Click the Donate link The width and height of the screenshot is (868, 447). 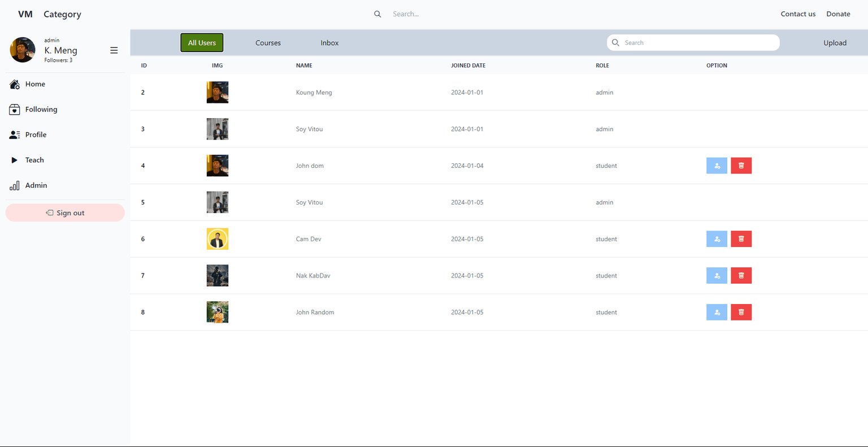click(838, 14)
